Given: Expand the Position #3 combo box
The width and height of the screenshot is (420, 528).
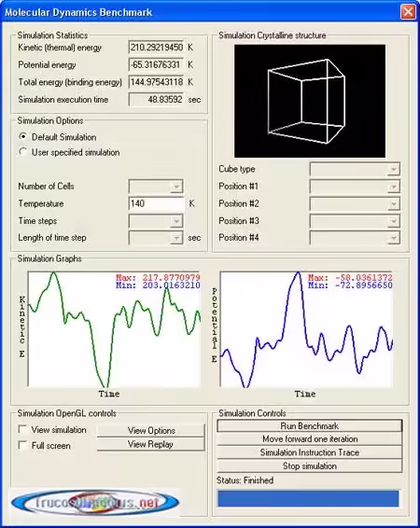Looking at the screenshot, I should point(355,221).
